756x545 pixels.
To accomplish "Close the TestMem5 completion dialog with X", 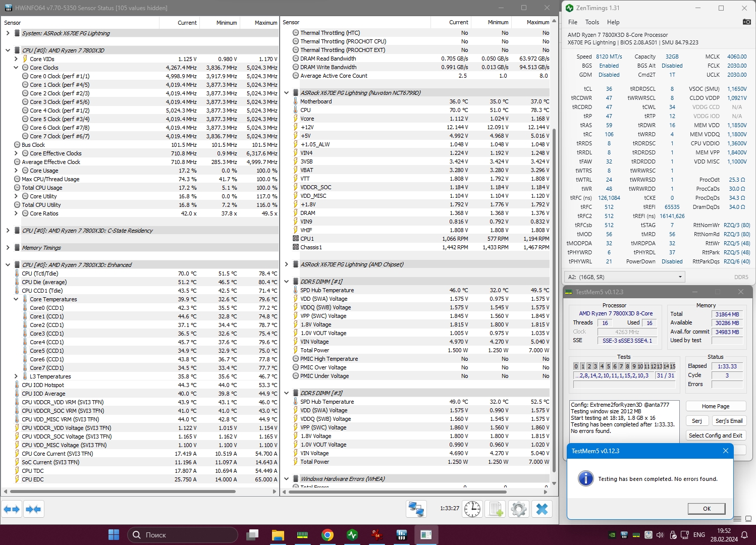I will click(x=726, y=451).
